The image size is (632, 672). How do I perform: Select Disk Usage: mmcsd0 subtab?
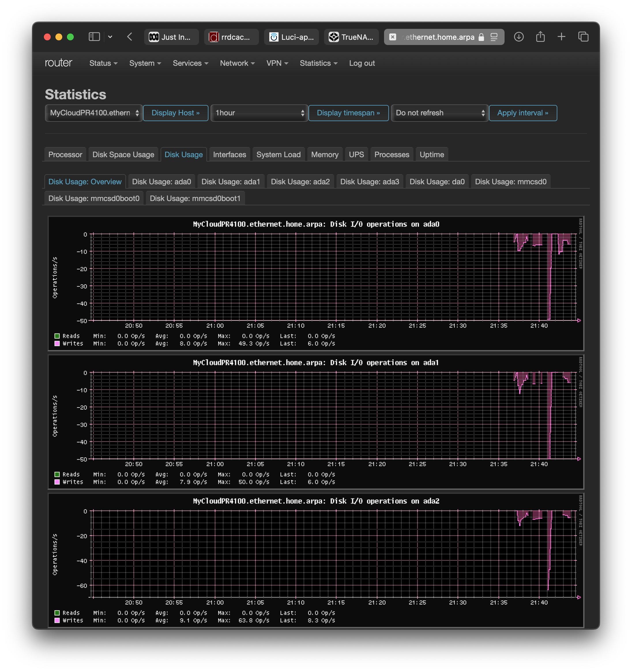(x=511, y=181)
